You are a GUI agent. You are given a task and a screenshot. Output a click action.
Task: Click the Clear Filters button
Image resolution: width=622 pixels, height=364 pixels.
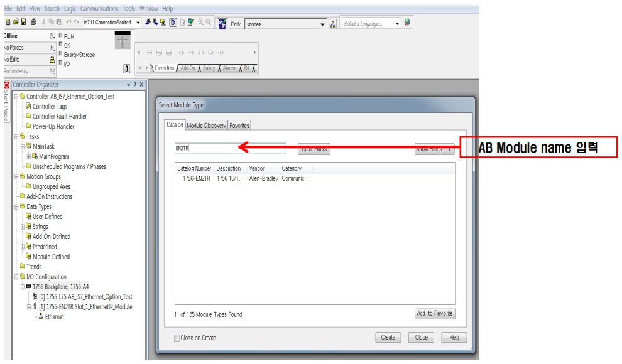point(314,149)
